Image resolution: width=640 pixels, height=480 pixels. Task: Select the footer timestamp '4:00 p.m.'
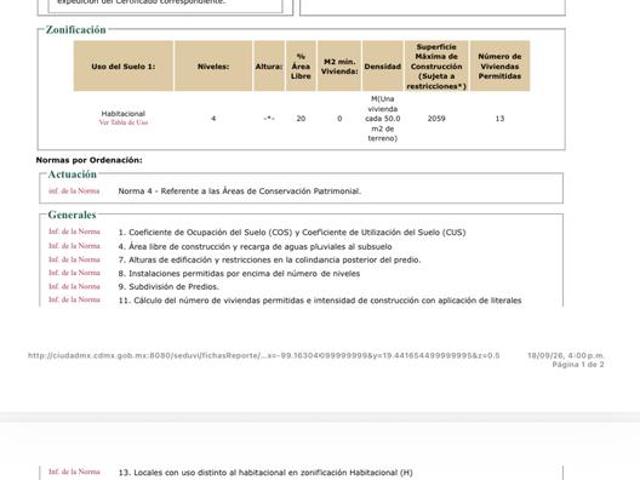pyautogui.click(x=585, y=356)
